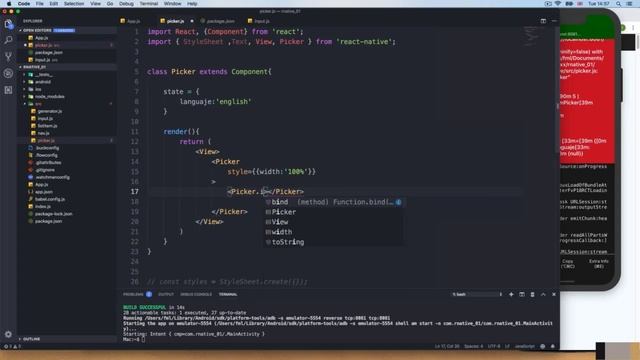Open the editor More Actions ellipsis
The height and width of the screenshot is (360, 640).
click(554, 21)
